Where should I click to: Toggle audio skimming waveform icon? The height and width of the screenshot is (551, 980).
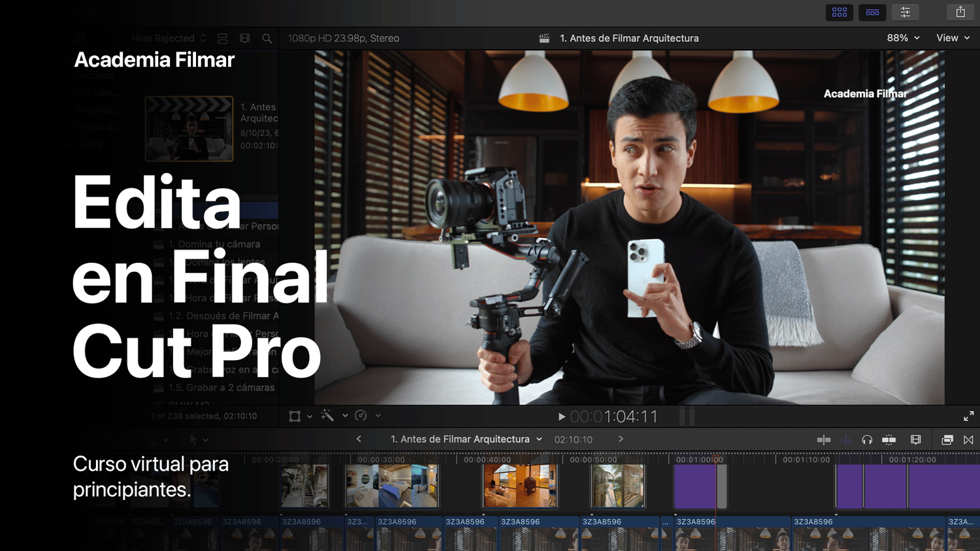click(x=845, y=440)
